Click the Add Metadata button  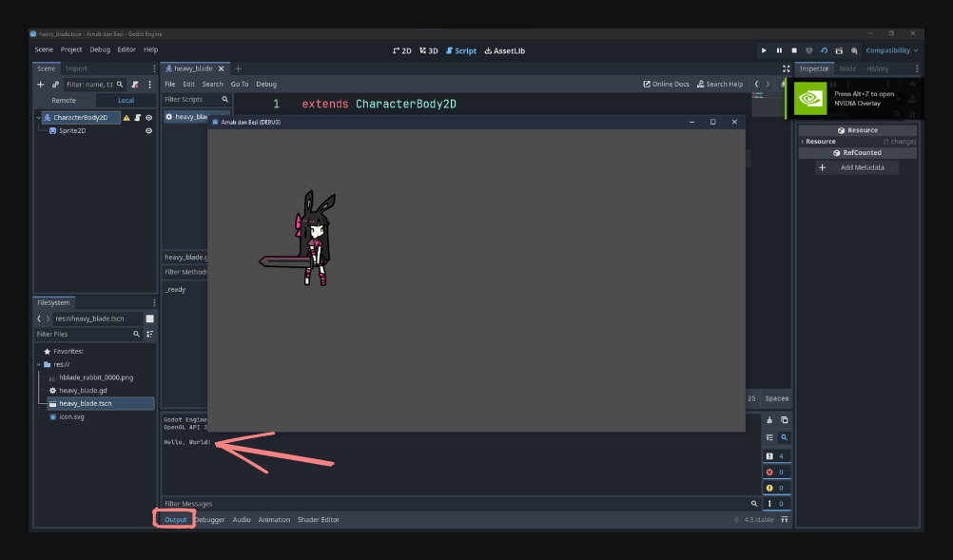857,167
